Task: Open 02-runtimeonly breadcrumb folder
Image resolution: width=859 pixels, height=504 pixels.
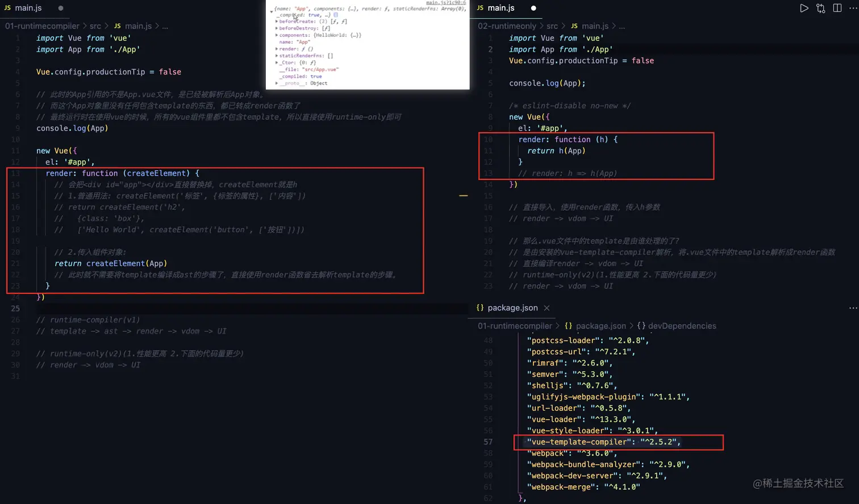Action: click(507, 26)
